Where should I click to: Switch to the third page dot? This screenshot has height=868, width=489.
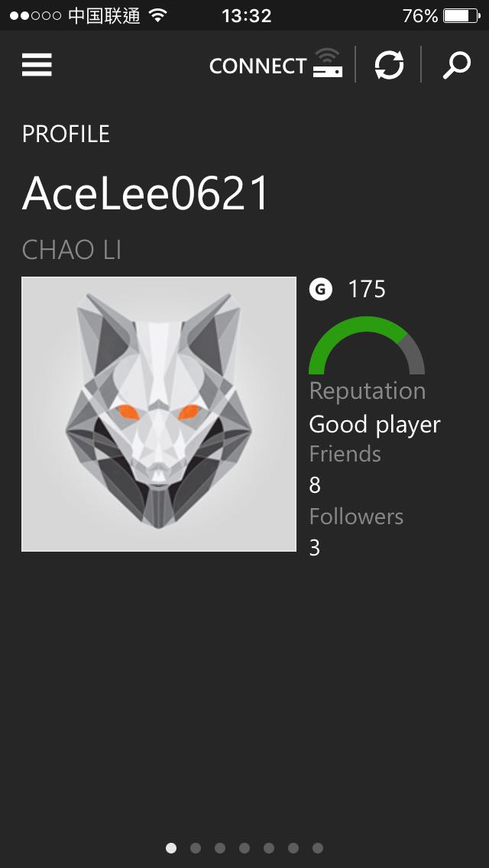click(220, 848)
